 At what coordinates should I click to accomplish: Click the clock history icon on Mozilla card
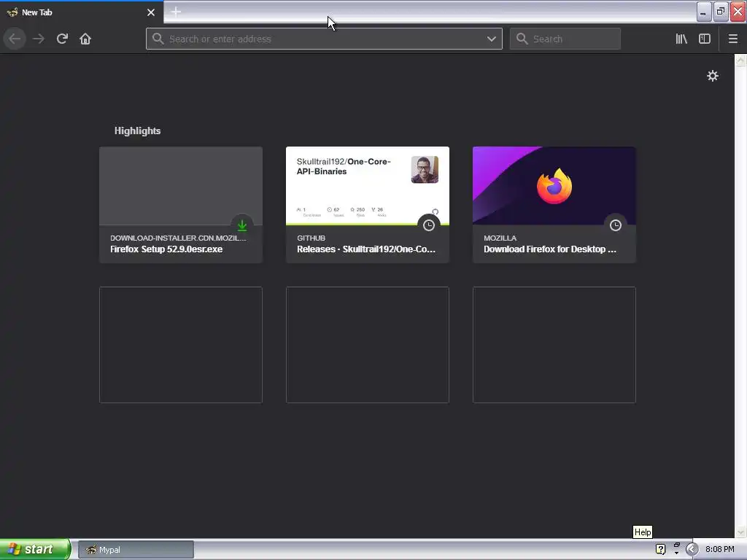point(616,225)
